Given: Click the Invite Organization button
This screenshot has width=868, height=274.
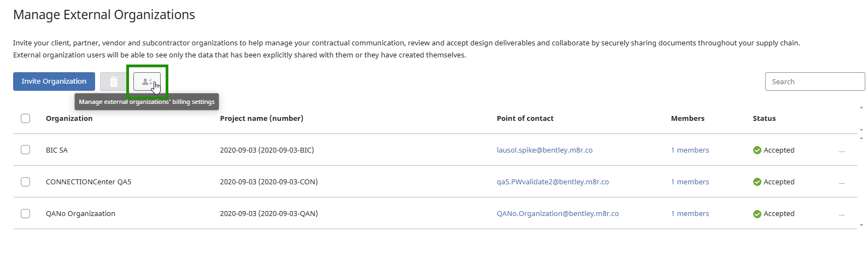Looking at the screenshot, I should coord(54,81).
